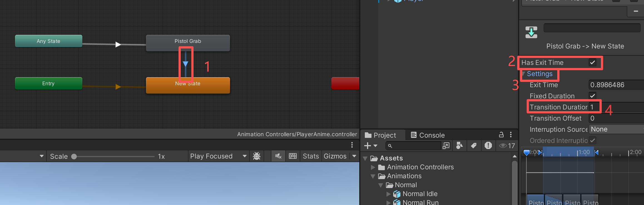Open the aspect ratio dropdown left of Scale
Image resolution: width=644 pixels, height=205 pixels.
pos(42,156)
